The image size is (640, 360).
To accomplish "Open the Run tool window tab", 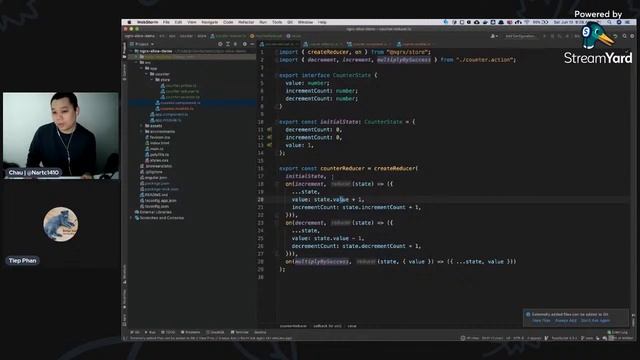I will (150, 332).
